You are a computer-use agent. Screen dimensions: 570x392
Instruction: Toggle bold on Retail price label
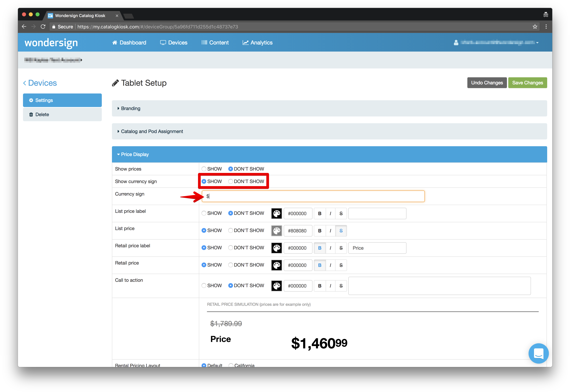coord(320,248)
